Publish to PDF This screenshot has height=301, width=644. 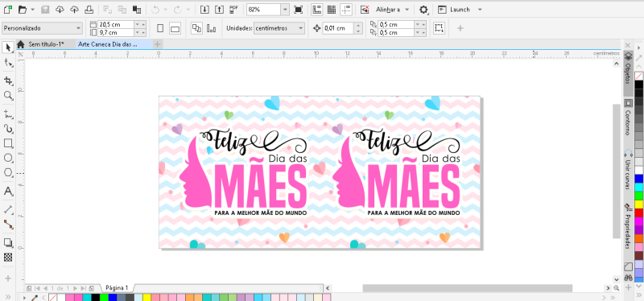pyautogui.click(x=234, y=9)
